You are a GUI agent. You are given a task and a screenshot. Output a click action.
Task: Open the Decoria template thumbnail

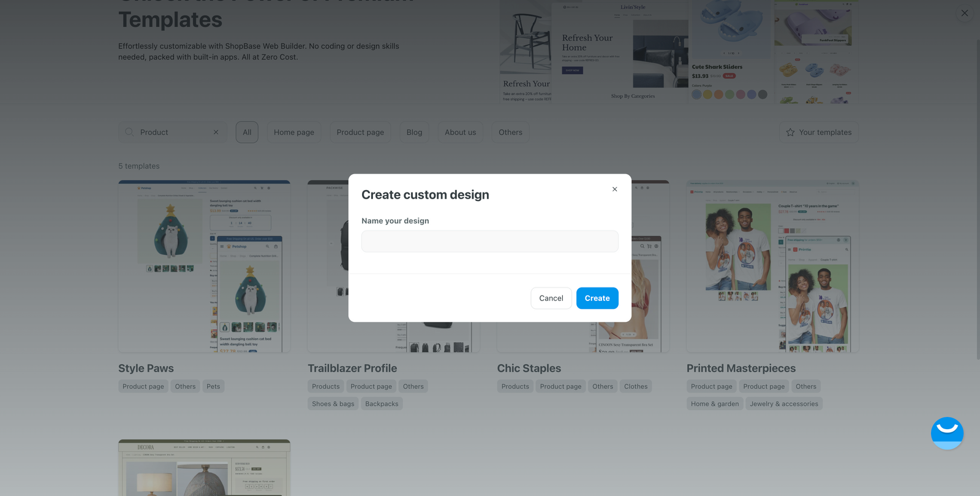tap(204, 468)
